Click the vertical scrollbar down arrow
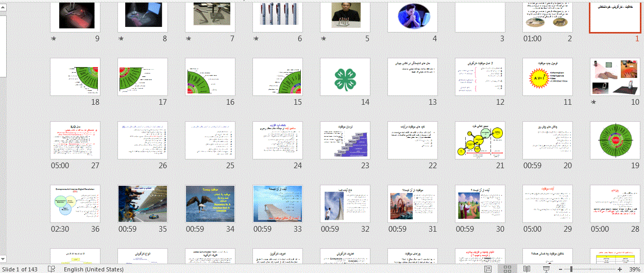This screenshot has height=273, width=644. click(3, 258)
